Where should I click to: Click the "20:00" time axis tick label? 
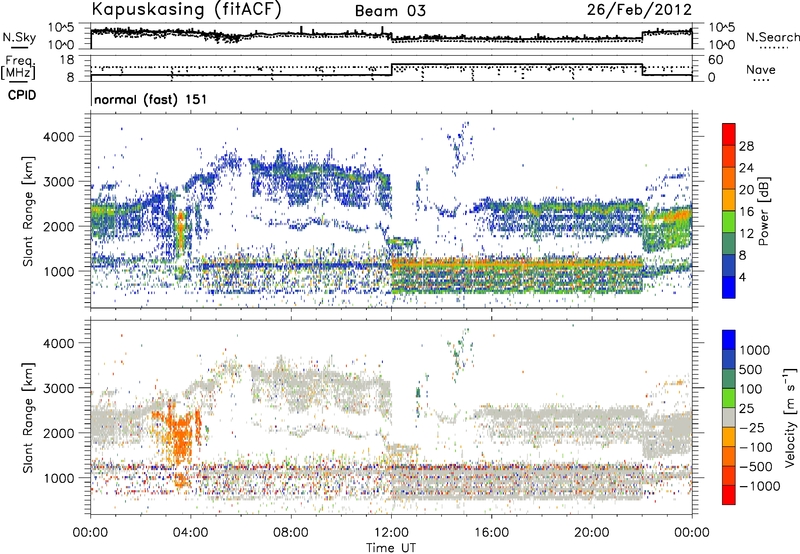[592, 533]
